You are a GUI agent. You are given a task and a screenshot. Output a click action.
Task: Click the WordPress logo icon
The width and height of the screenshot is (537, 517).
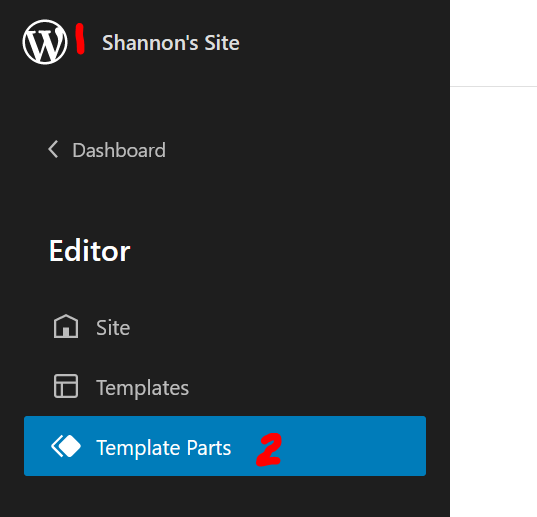45,42
